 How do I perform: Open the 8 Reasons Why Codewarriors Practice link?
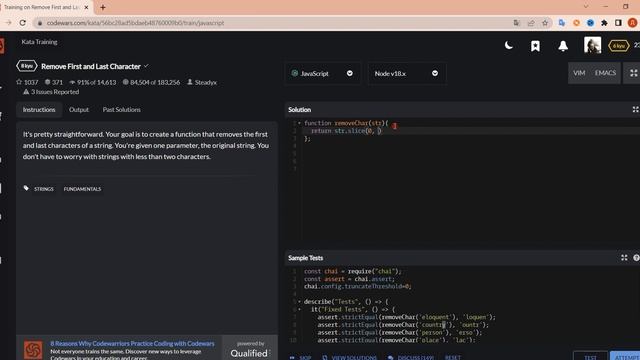point(132,343)
